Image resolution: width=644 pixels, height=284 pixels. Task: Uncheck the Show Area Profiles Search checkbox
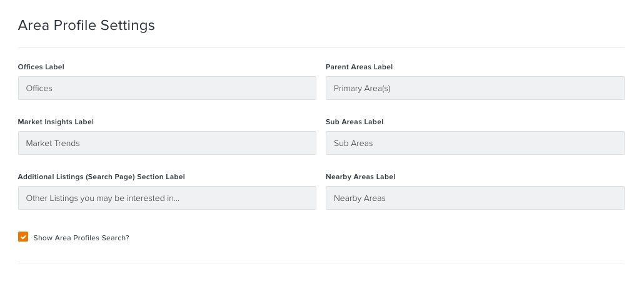23,237
